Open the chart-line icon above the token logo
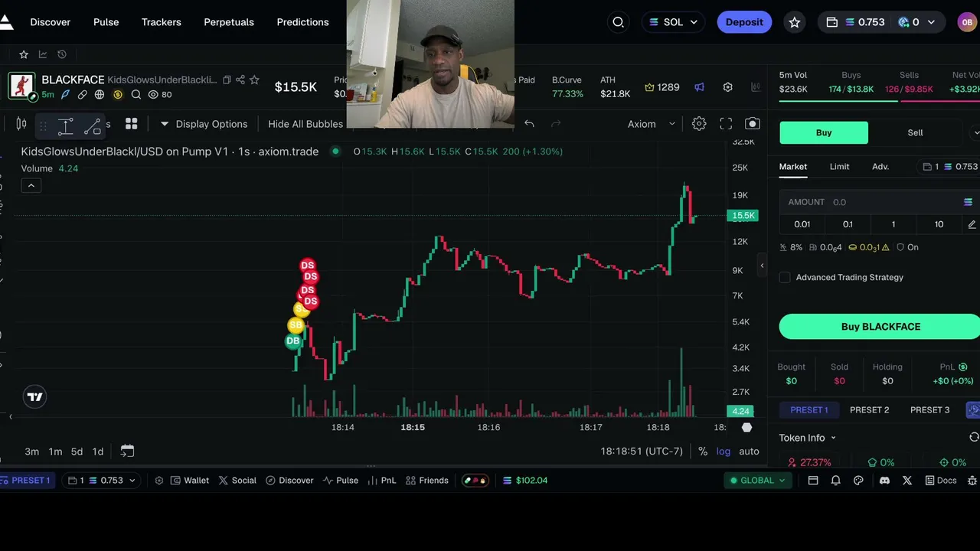The image size is (980, 551). pyautogui.click(x=43, y=54)
